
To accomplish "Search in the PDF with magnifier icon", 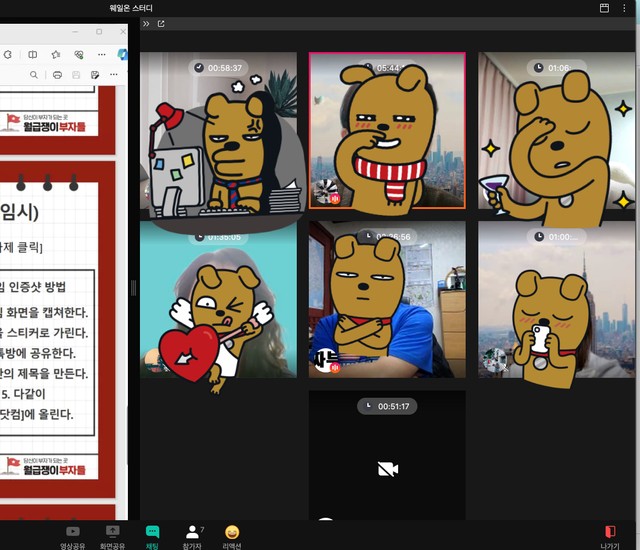I will (34, 75).
